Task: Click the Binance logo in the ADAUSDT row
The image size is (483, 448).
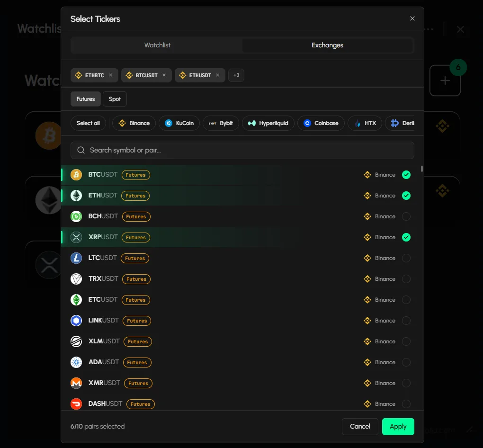Action: (x=367, y=362)
